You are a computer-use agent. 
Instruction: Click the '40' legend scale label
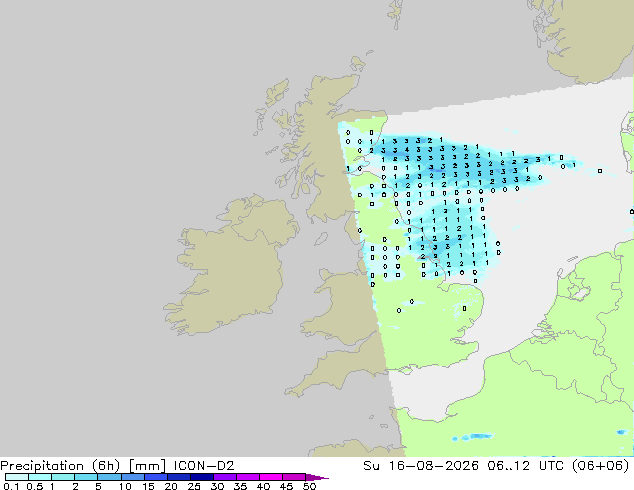(263, 486)
